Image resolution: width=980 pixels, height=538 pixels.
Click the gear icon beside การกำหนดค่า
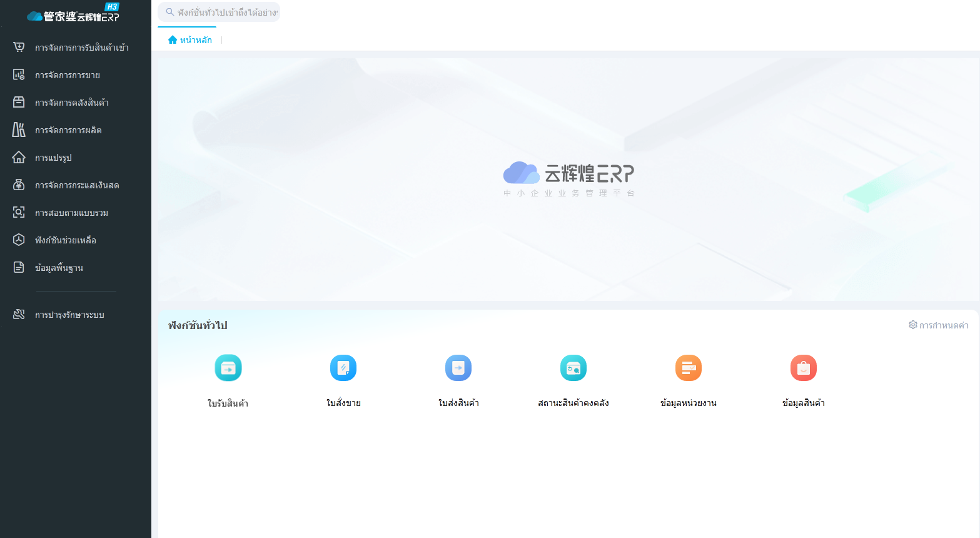(913, 325)
